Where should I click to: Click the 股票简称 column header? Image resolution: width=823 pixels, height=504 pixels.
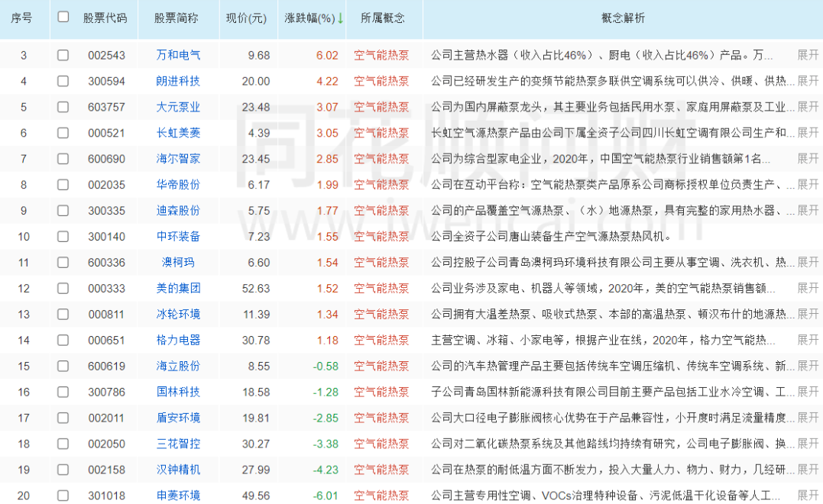[x=177, y=18]
